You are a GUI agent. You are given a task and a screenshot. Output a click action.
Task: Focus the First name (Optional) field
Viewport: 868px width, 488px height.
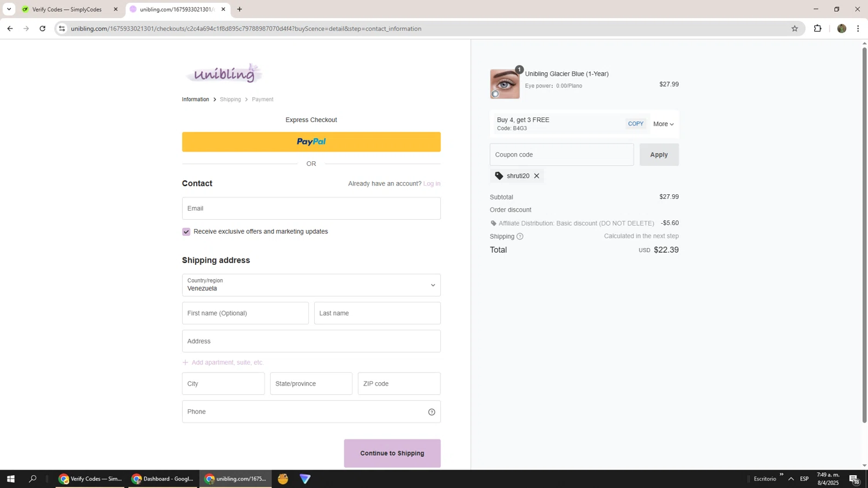[245, 313]
